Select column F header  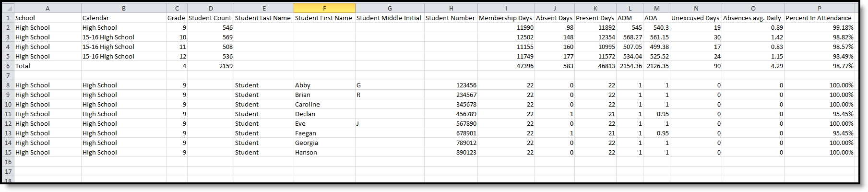324,9
